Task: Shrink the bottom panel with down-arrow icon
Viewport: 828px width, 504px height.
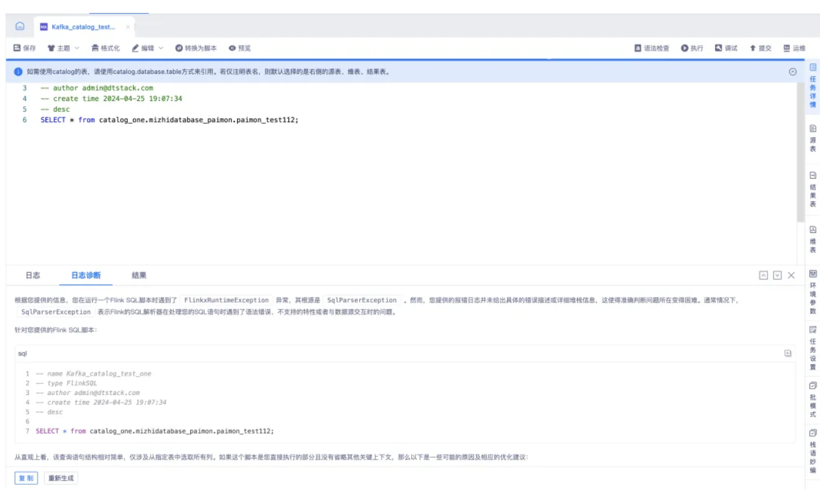Action: pyautogui.click(x=777, y=275)
